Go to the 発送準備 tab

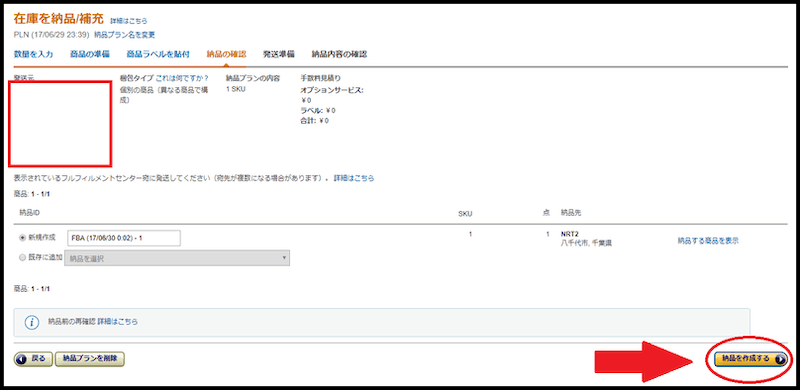(x=279, y=55)
